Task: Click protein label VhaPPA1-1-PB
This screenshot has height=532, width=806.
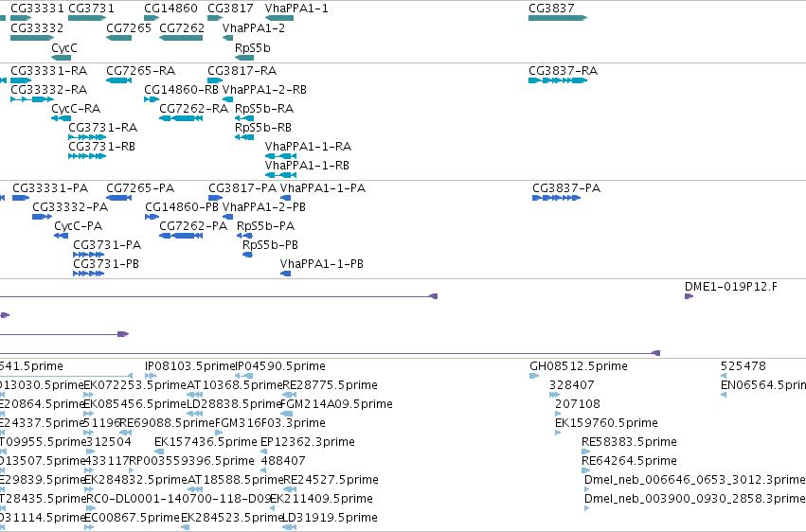Action: pos(322,264)
